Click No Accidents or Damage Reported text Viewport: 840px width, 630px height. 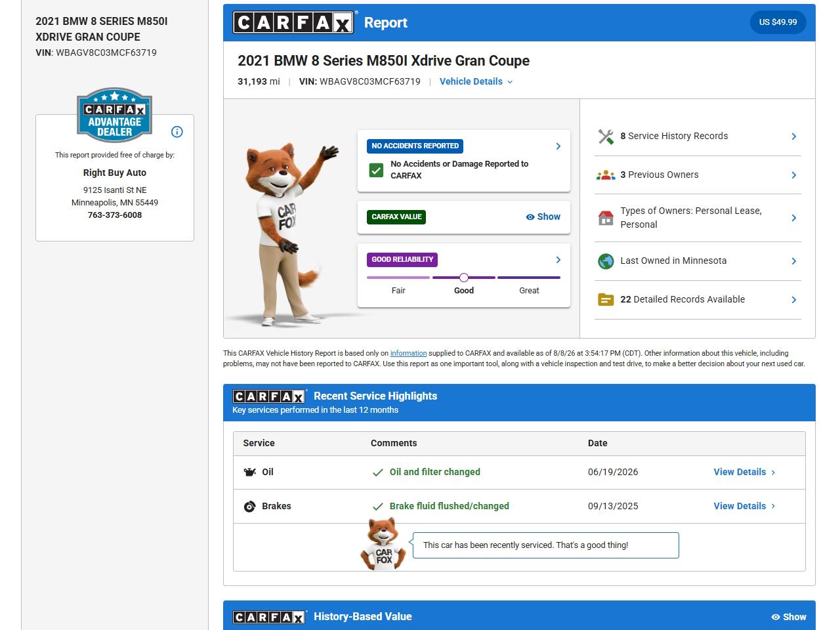coord(459,170)
